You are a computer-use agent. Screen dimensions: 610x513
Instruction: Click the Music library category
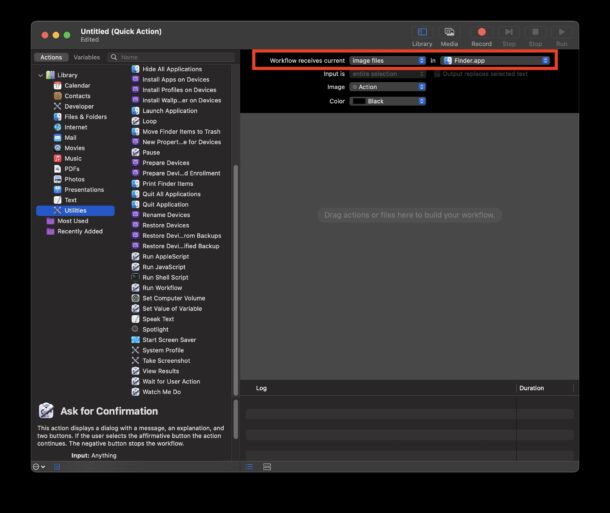[73, 158]
